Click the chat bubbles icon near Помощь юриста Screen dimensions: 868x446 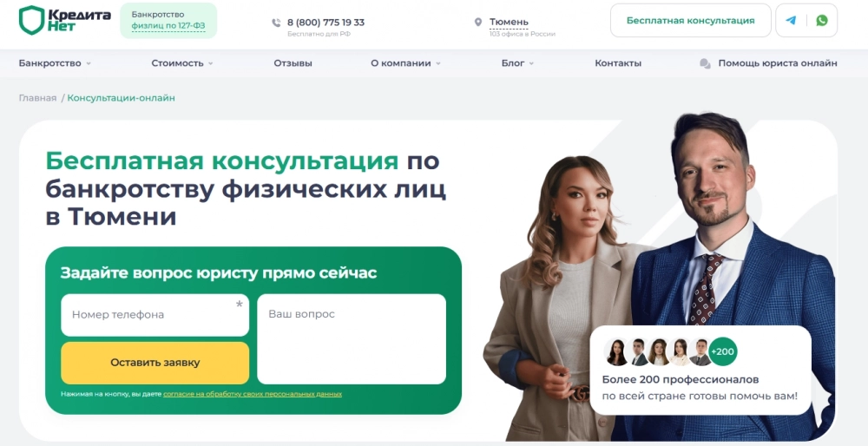(705, 63)
